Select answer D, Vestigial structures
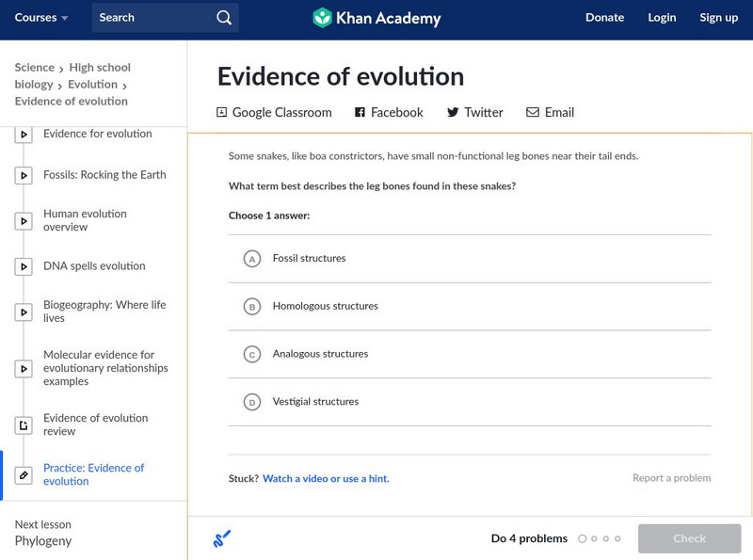The image size is (753, 560). click(251, 402)
